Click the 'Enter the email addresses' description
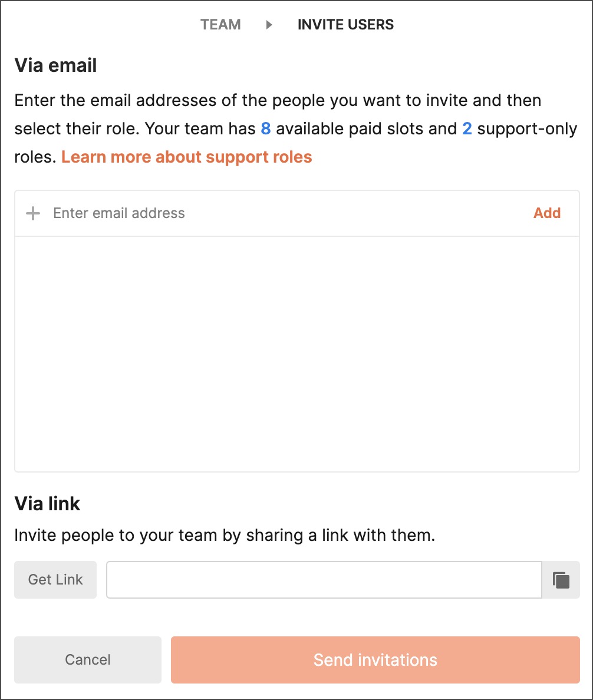Screen dimensions: 593x700 278,101
